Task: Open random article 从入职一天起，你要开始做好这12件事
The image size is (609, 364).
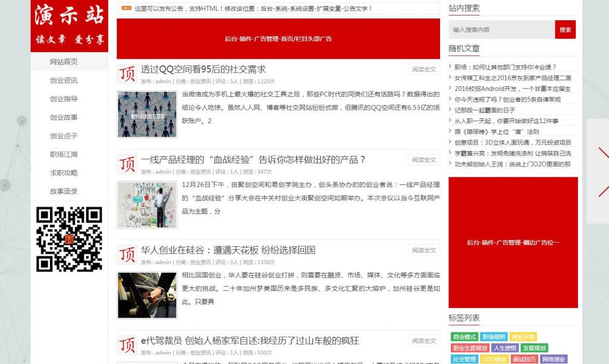Action: tap(507, 121)
